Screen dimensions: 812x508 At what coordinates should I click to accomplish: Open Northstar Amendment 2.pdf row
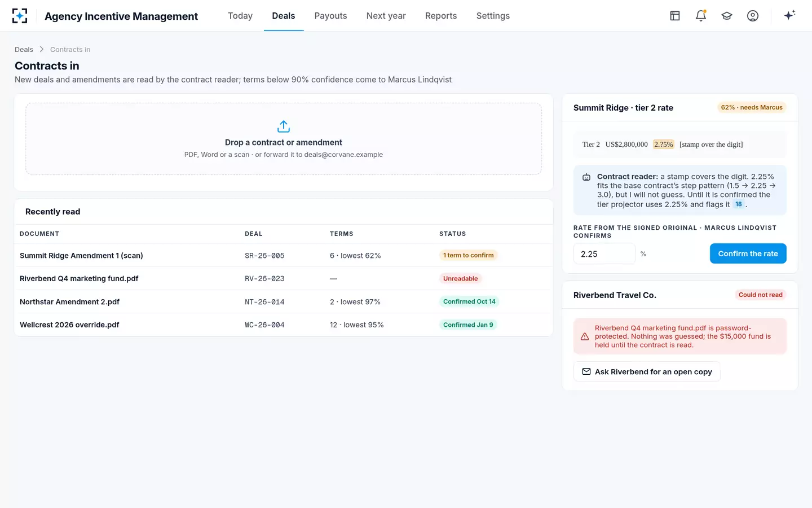point(284,302)
